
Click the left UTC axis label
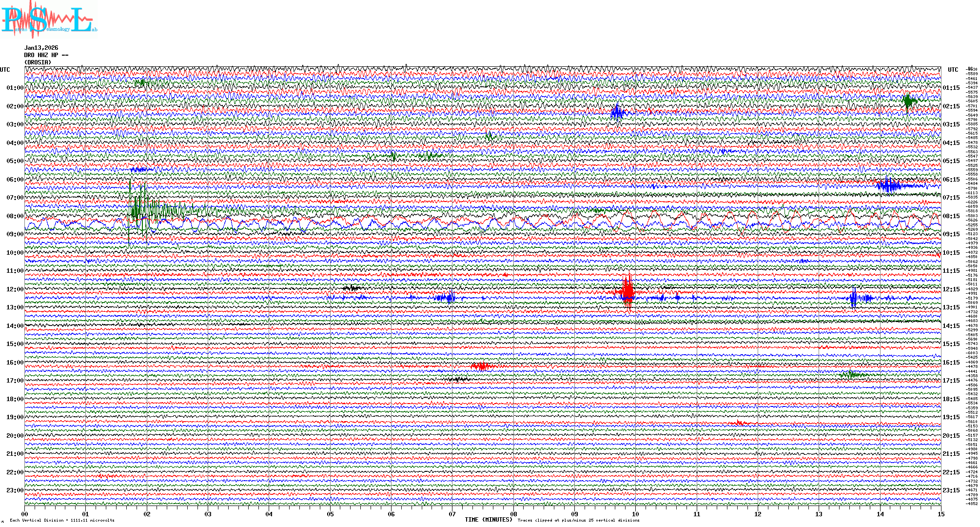pos(5,70)
